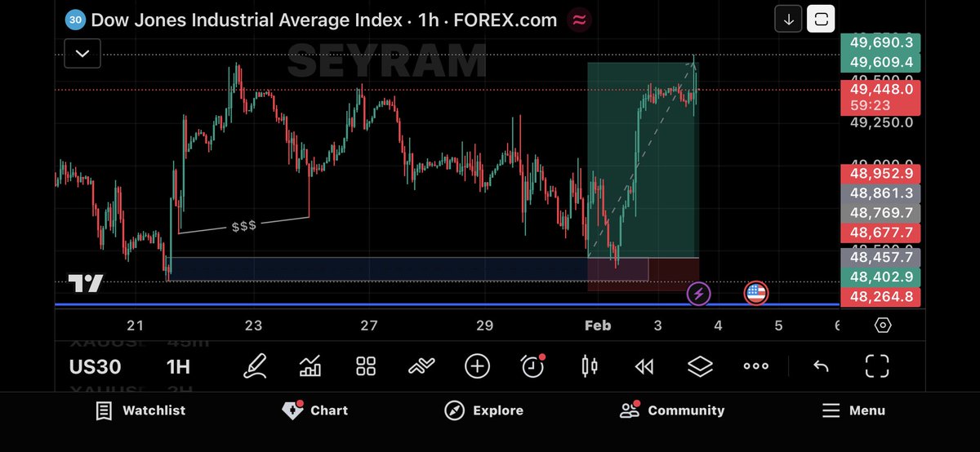This screenshot has width=980, height=452.
Task: Tap the US flag economic event marker
Action: pos(756,294)
